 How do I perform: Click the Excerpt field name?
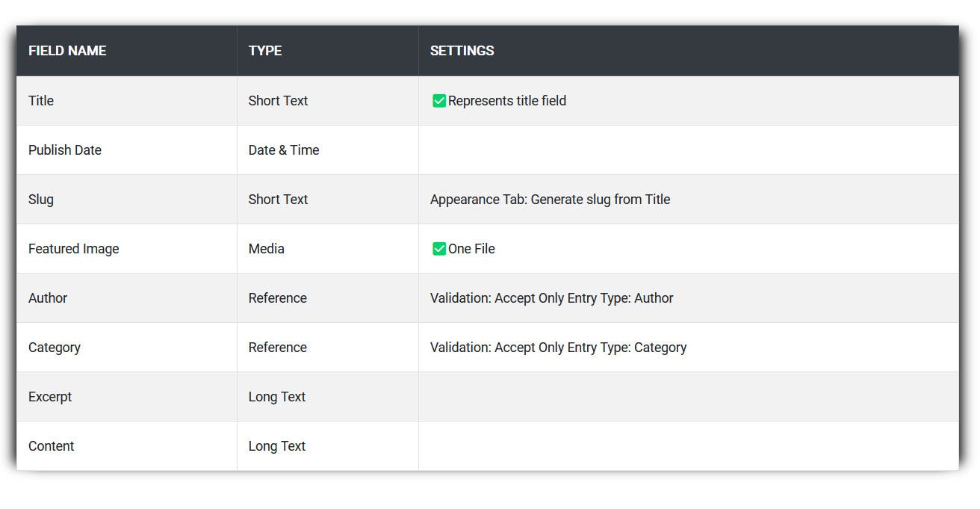[50, 397]
